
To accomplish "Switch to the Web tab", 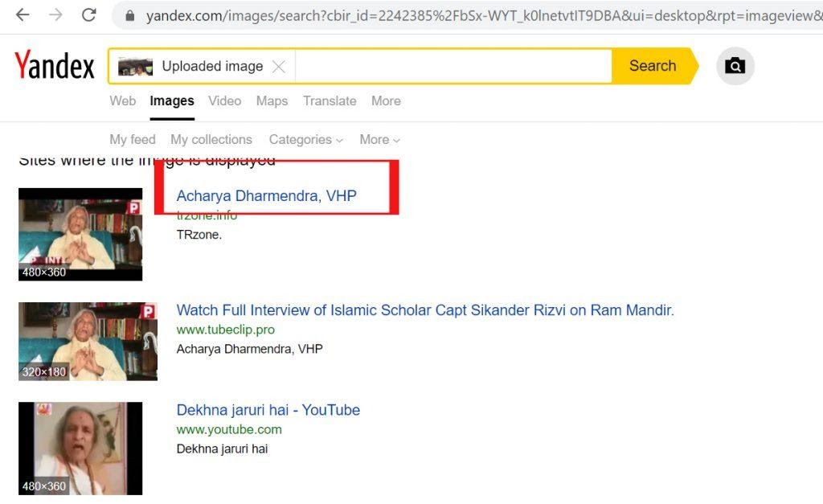I will click(123, 100).
